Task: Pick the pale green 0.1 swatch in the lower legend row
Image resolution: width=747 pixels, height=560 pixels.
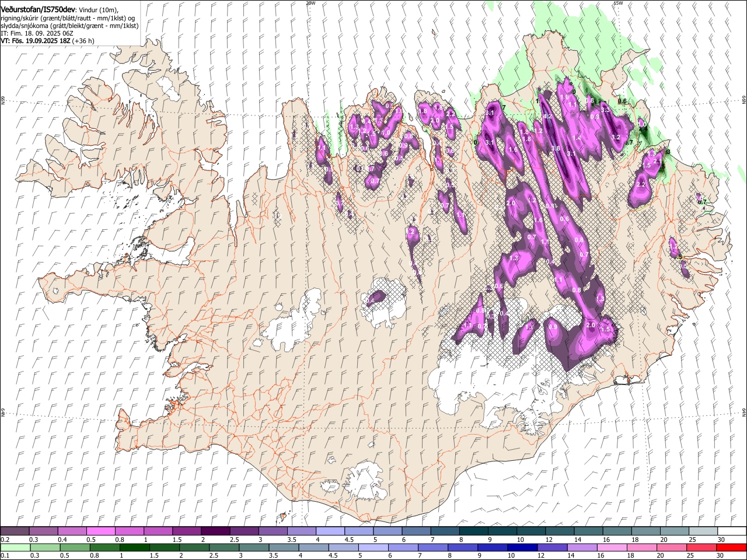Action: (15, 547)
